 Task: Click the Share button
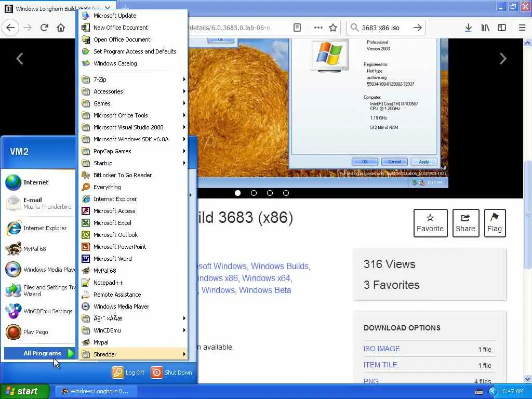(x=465, y=223)
